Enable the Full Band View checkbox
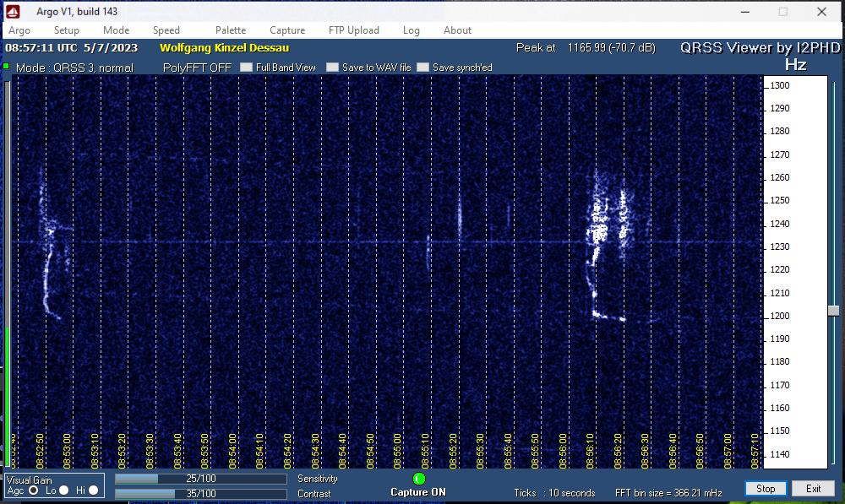The width and height of the screenshot is (845, 504). (x=246, y=68)
